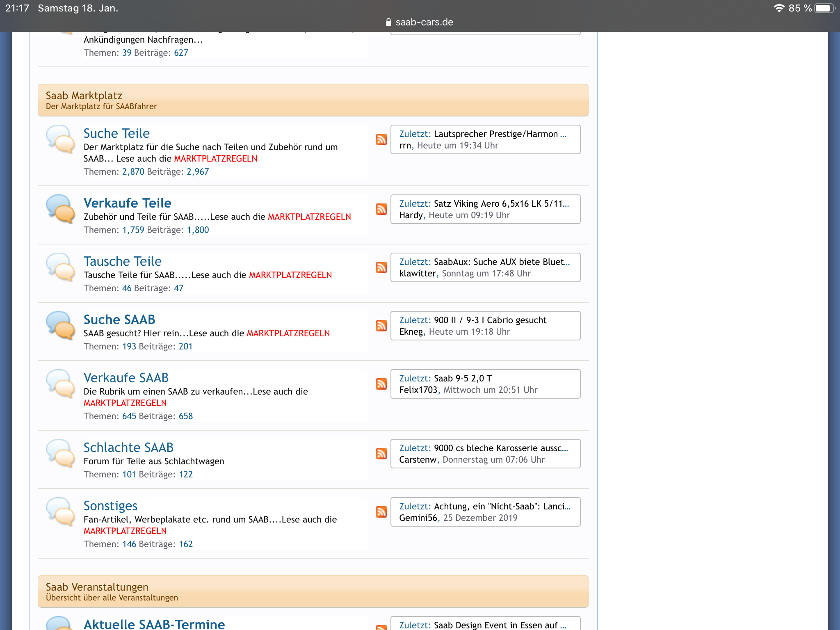
Task: Tap the lock icon in the address bar
Action: (388, 22)
